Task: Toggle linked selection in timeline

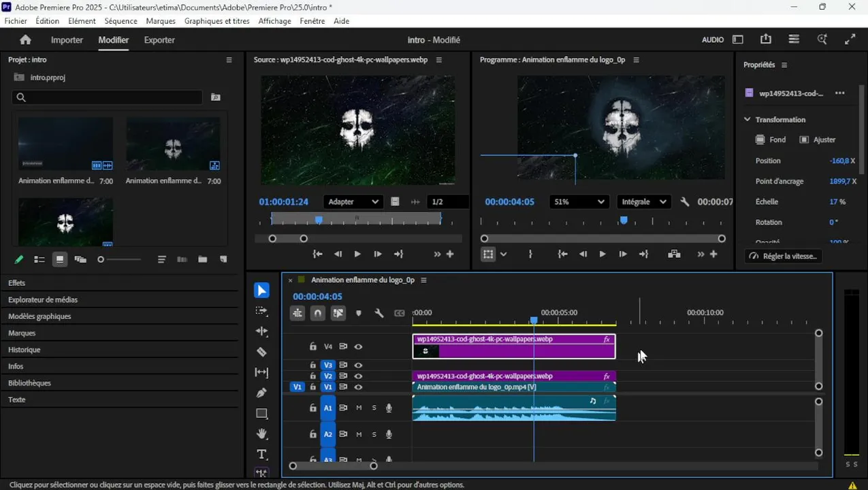Action: coord(338,313)
